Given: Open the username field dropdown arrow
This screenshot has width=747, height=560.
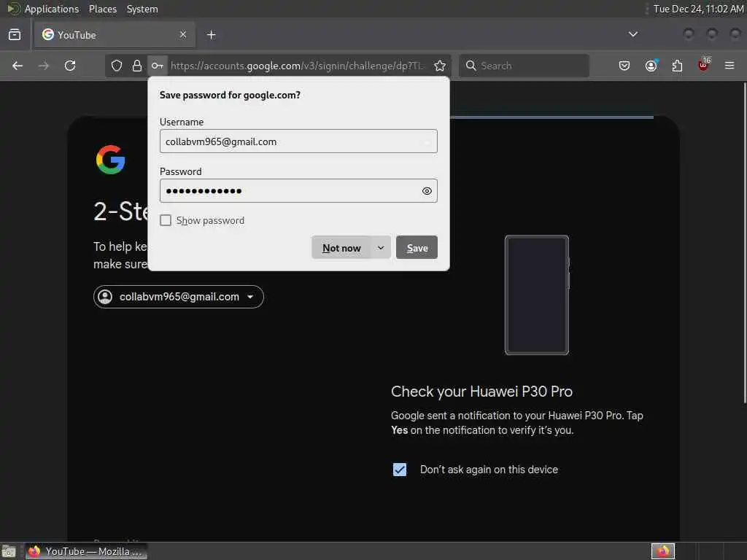Looking at the screenshot, I should (x=427, y=141).
